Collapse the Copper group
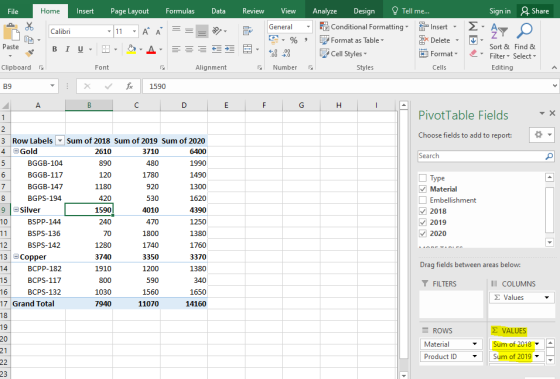This screenshot has width=560, height=379. [16, 256]
